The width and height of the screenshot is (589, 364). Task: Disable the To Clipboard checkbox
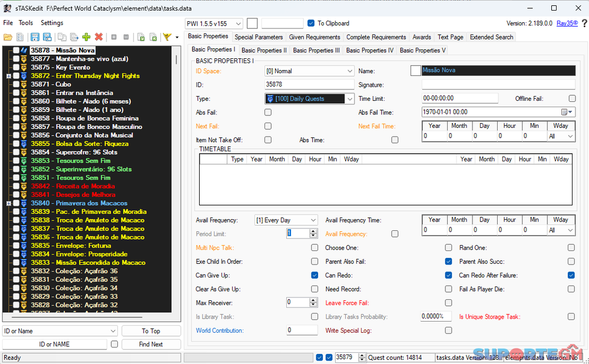tap(311, 24)
